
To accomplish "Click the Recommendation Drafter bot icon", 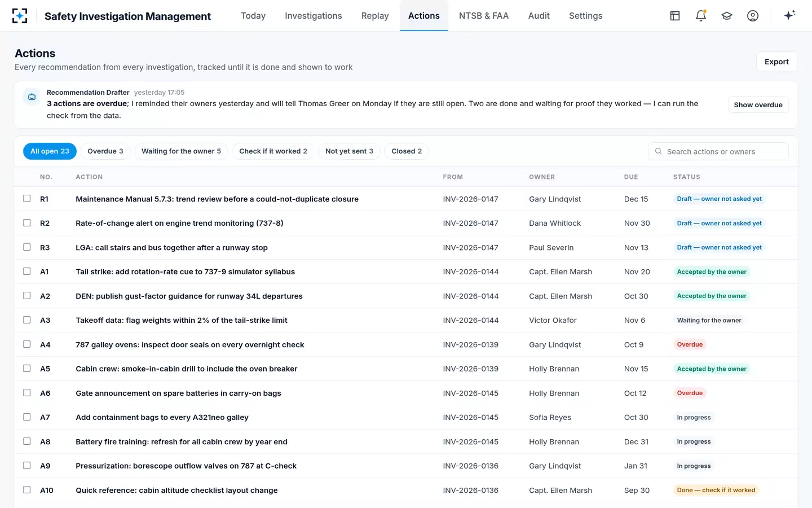I will click(32, 97).
